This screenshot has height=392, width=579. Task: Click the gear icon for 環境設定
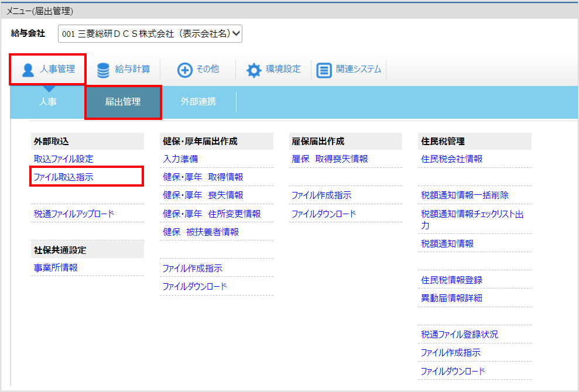click(x=253, y=70)
